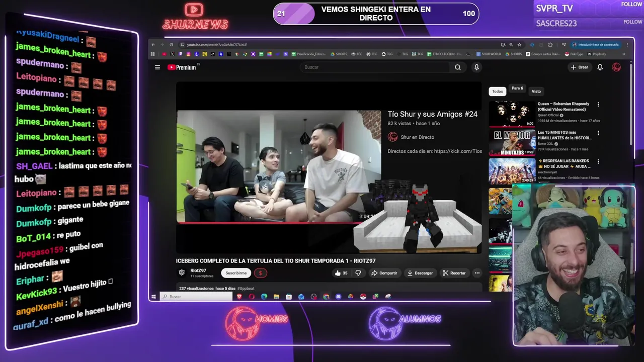The image size is (644, 362).
Task: Open Microsoft Edge from taskbar
Action: [264, 297]
